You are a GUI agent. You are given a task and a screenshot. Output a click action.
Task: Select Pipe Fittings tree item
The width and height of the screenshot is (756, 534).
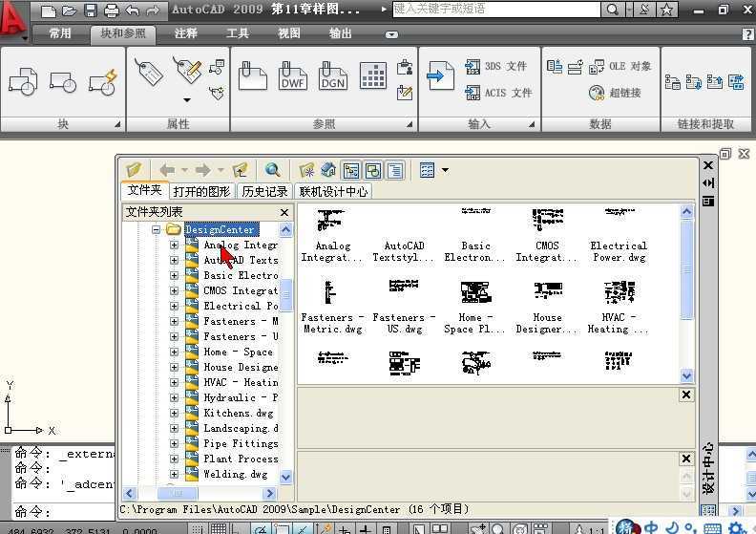click(241, 444)
